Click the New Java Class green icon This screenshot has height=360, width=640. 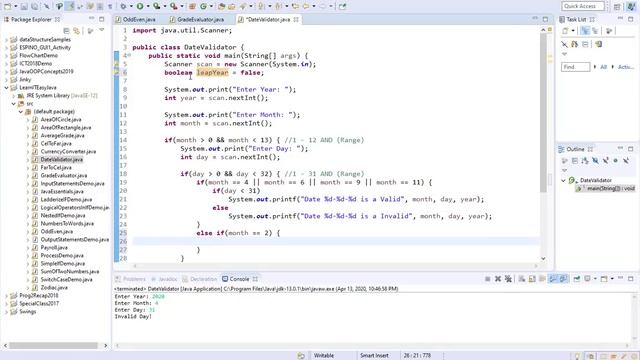(203, 7)
